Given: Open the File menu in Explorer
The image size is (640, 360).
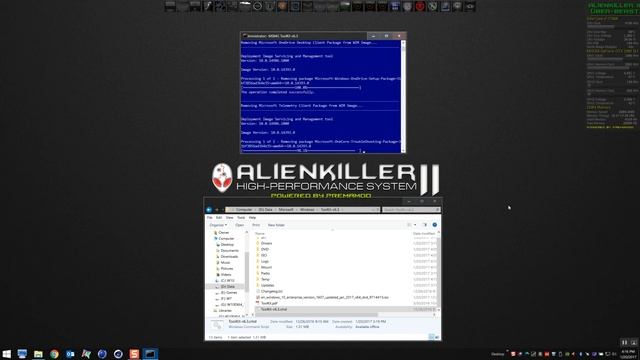Looking at the screenshot, I should pyautogui.click(x=210, y=218).
